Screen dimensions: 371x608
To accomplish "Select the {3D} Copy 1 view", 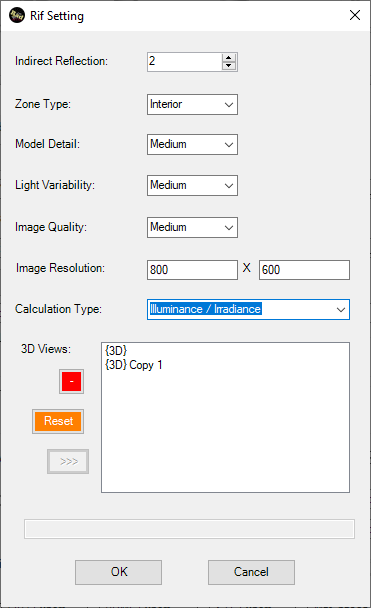I will [x=134, y=365].
